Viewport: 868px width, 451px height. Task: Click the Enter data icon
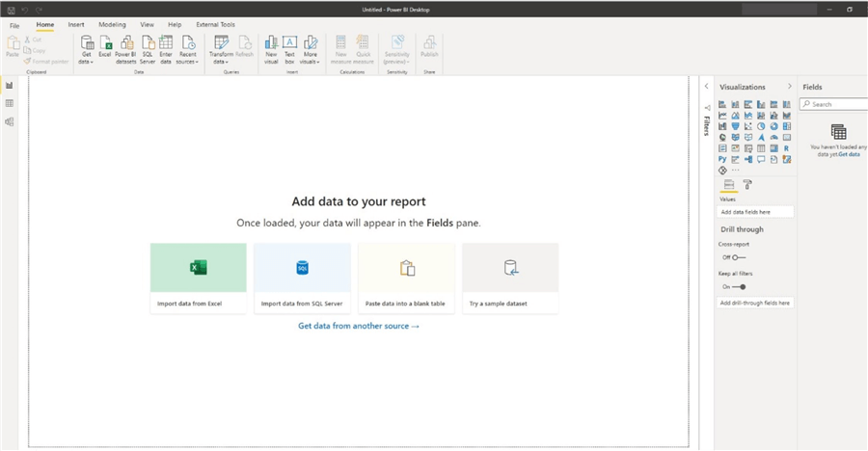pos(166,48)
